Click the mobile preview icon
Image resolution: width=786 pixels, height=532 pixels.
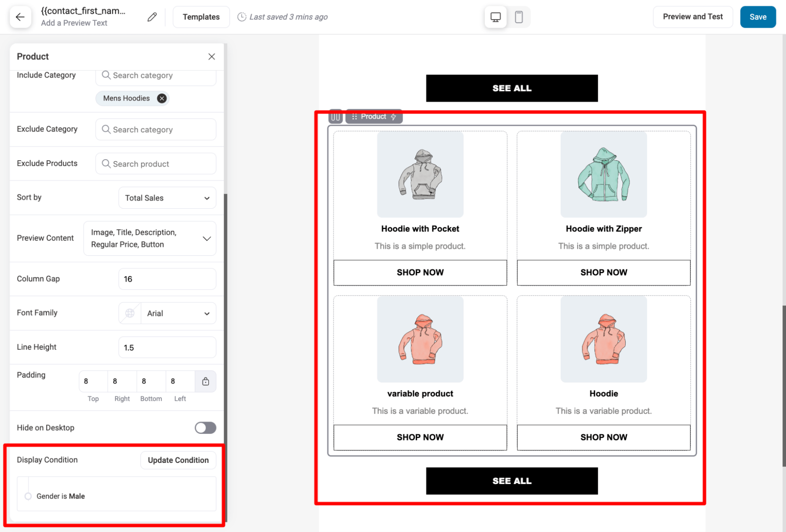point(518,17)
